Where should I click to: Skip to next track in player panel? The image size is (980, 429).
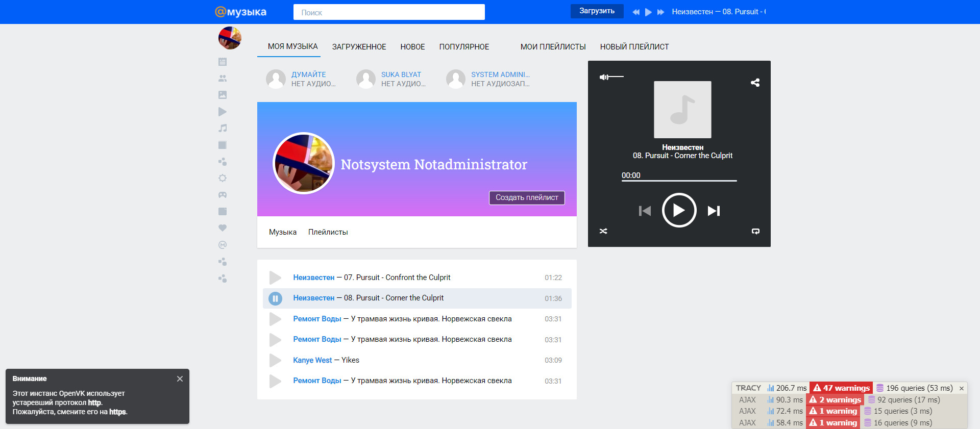point(714,211)
